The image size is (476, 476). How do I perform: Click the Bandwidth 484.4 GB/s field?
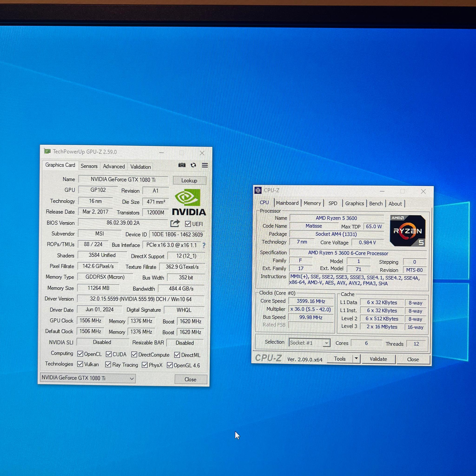click(181, 288)
